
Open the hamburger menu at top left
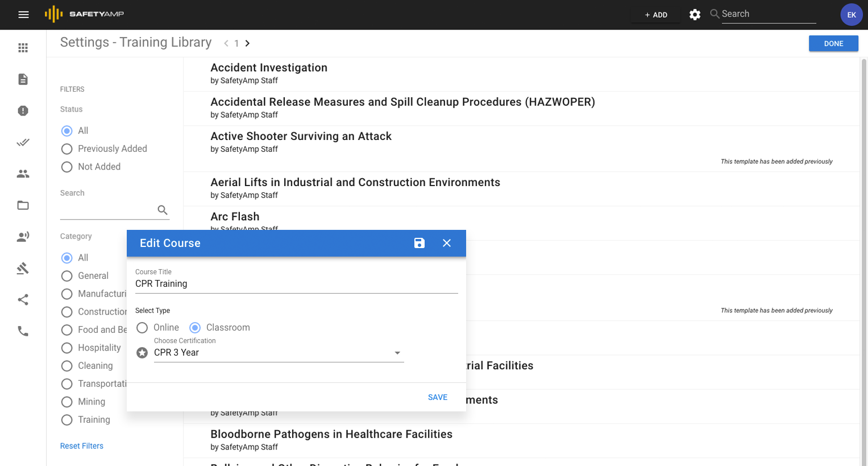pos(23,14)
